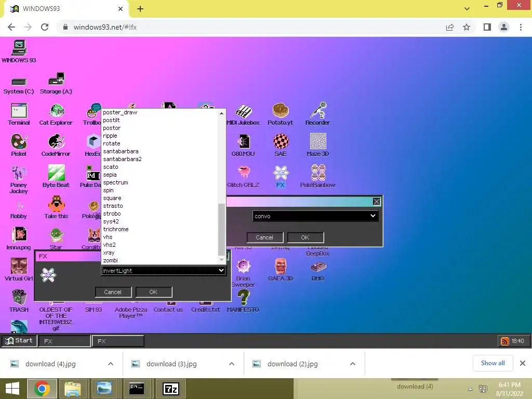
Task: Launch Virtual Girl icon
Action: coord(19,266)
